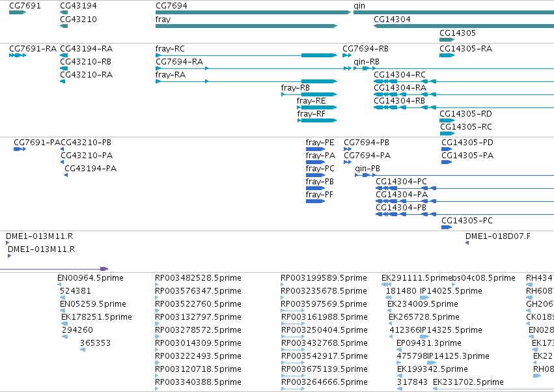The image size is (554, 392).
Task: Open EST bs04c08.5prime
Action: coord(484,278)
